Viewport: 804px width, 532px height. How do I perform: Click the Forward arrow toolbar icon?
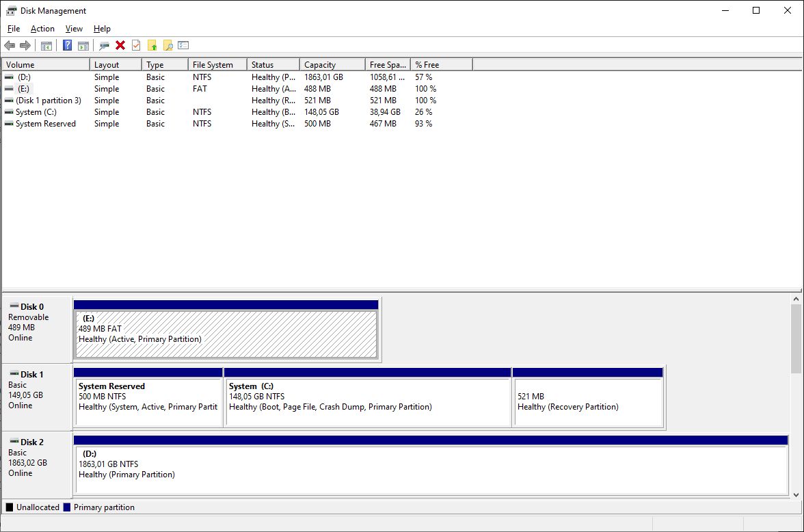[25, 46]
